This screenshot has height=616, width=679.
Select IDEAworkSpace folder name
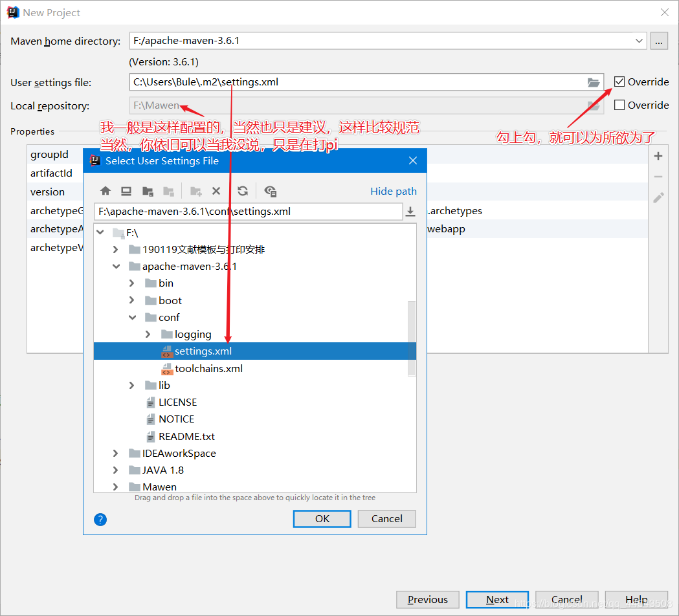tap(179, 453)
